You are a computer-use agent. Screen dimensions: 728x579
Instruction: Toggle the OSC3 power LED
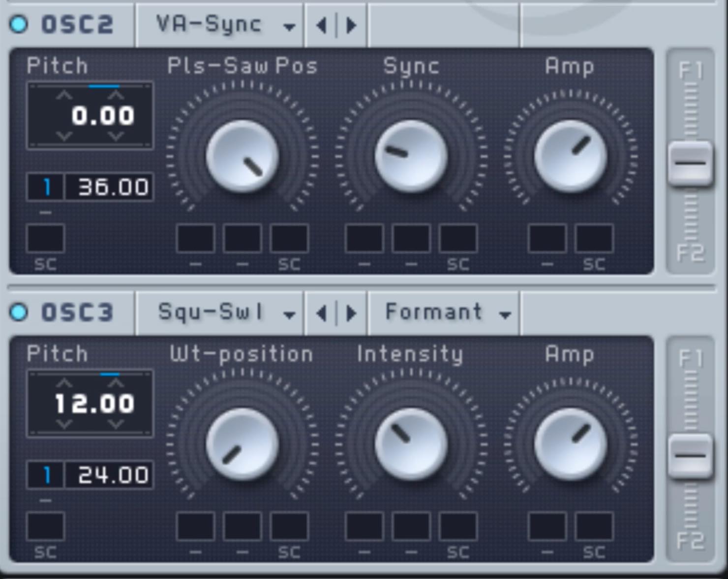[x=19, y=312]
